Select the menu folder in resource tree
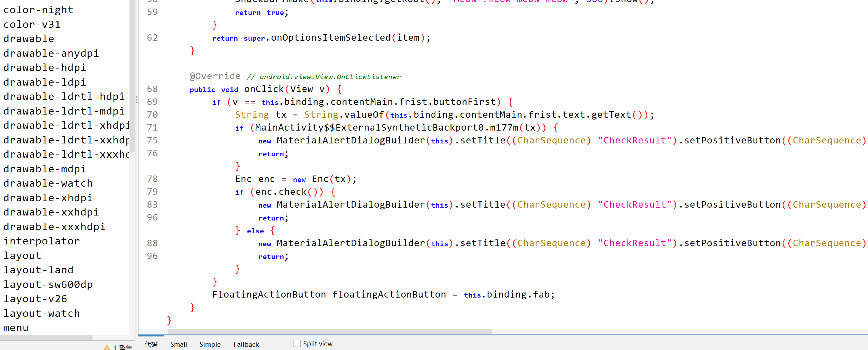 tap(16, 328)
